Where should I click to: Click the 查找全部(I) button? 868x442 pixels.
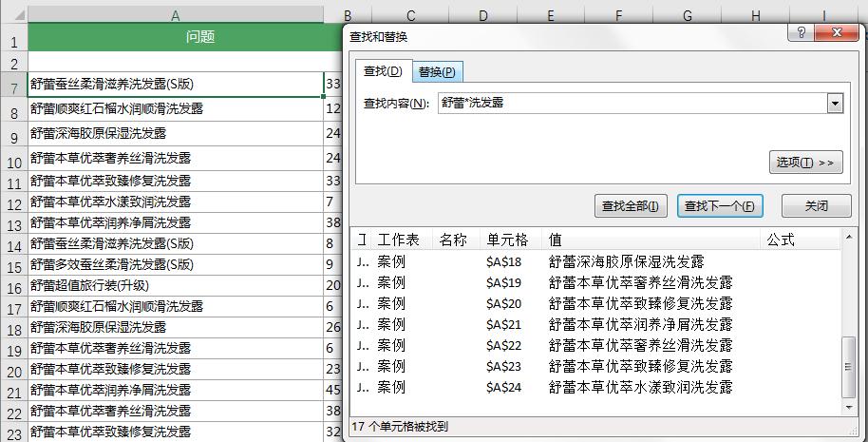pyautogui.click(x=631, y=205)
